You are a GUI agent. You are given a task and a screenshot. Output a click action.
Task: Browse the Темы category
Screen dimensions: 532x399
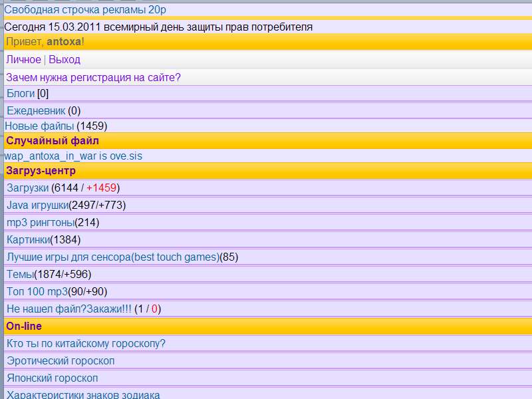pyautogui.click(x=20, y=274)
